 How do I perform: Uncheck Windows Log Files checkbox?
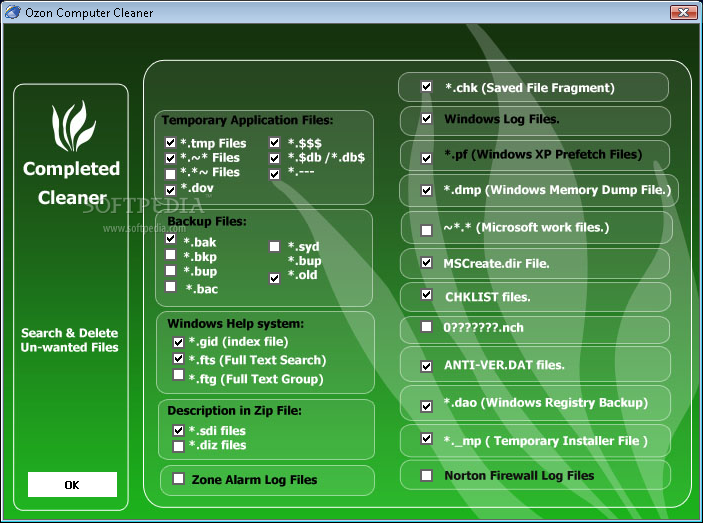426,118
